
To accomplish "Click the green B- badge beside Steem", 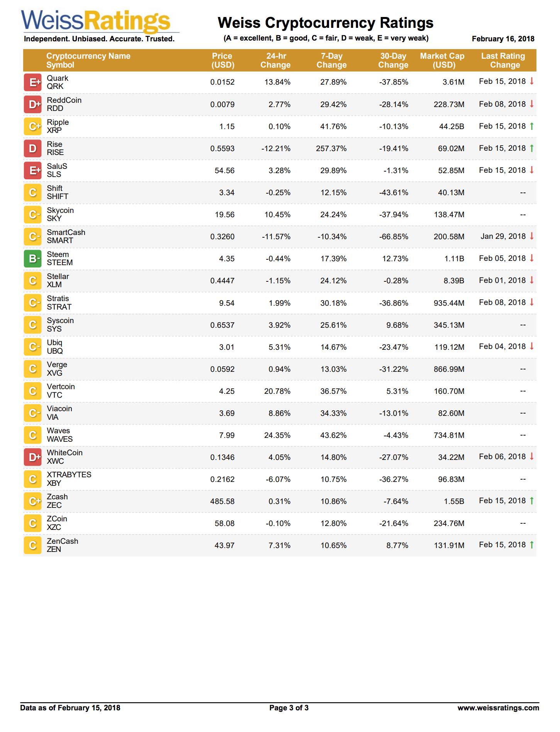I will (x=33, y=259).
